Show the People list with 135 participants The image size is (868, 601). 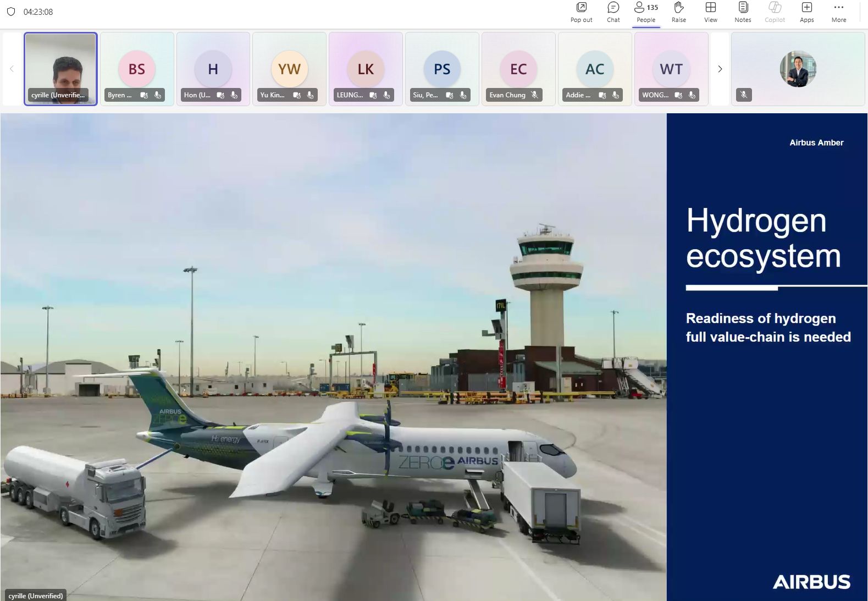[646, 12]
